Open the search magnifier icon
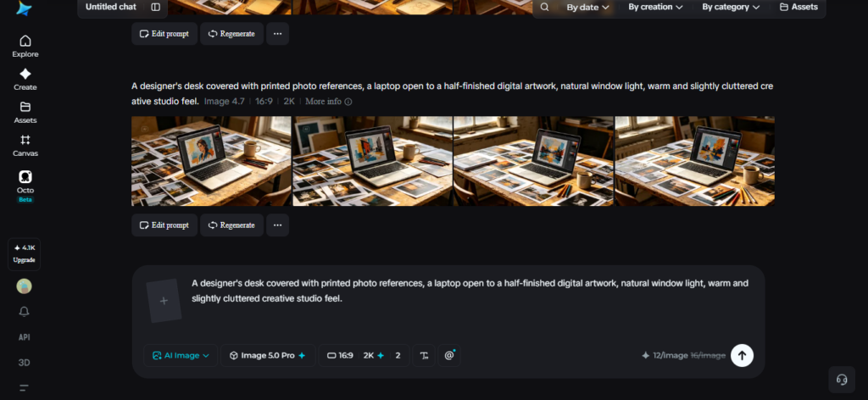The height and width of the screenshot is (400, 868). [545, 7]
